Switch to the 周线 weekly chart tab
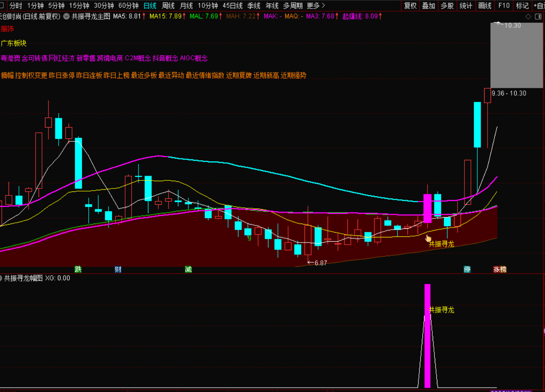The image size is (545, 392). (x=168, y=6)
